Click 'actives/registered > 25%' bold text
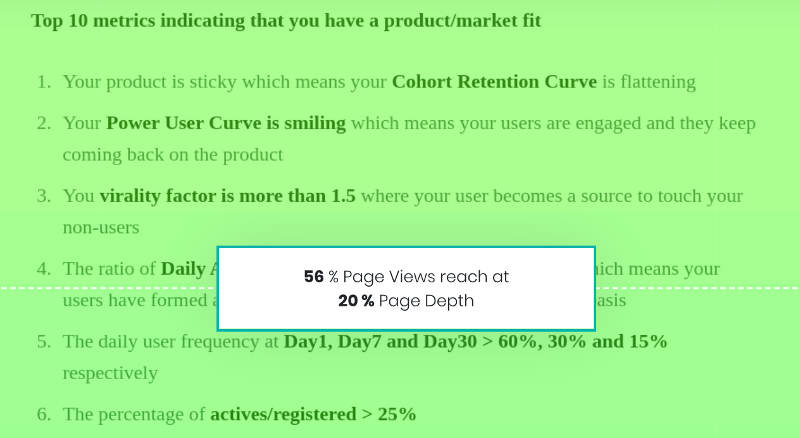The image size is (800, 438). (313, 414)
